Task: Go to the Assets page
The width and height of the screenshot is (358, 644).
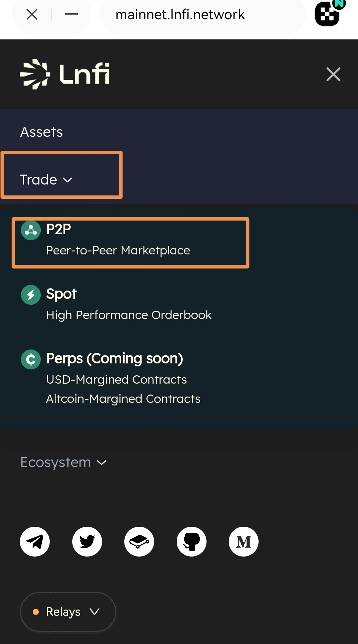Action: pos(41,132)
